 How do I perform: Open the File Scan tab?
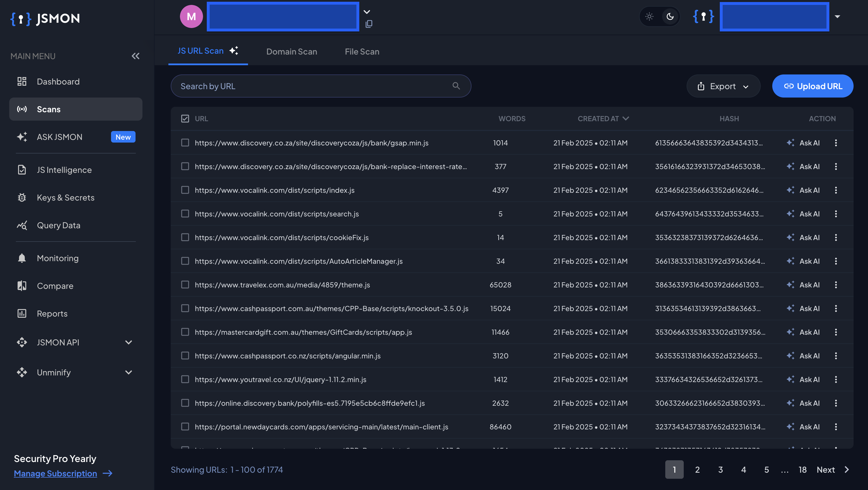(362, 51)
